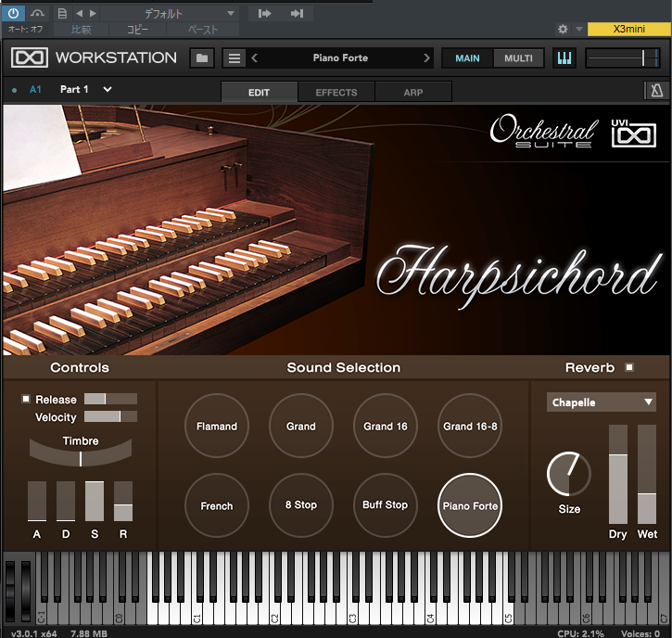Screen dimensions: 672x638
Task: Click the Release (R) envelope fader
Action: click(x=123, y=501)
